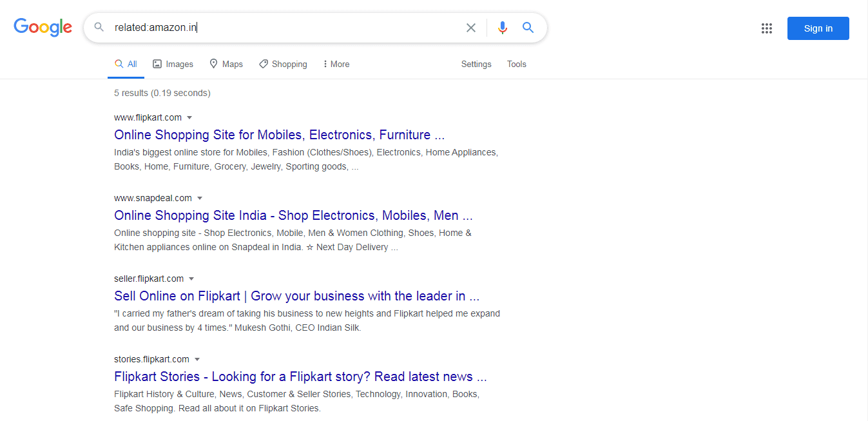Image resolution: width=868 pixels, height=421 pixels.
Task: Open the Sell Online on Flipkart result
Action: coord(296,296)
